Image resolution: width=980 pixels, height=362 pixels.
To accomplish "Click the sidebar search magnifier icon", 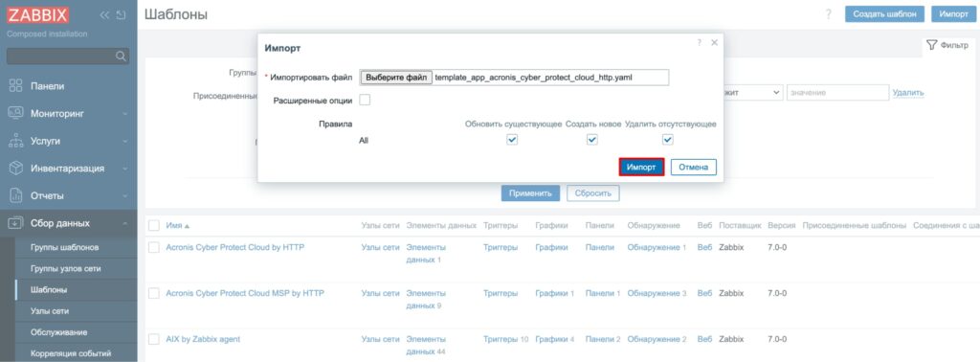I will tap(121, 57).
